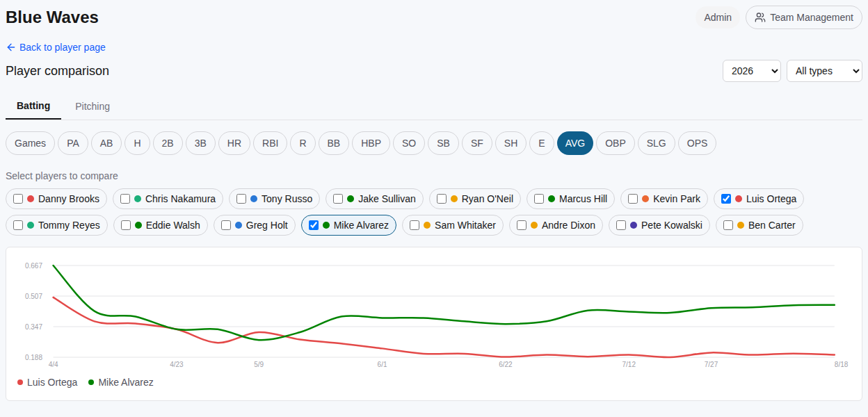
Task: Select the AB stat pill
Action: [106, 143]
